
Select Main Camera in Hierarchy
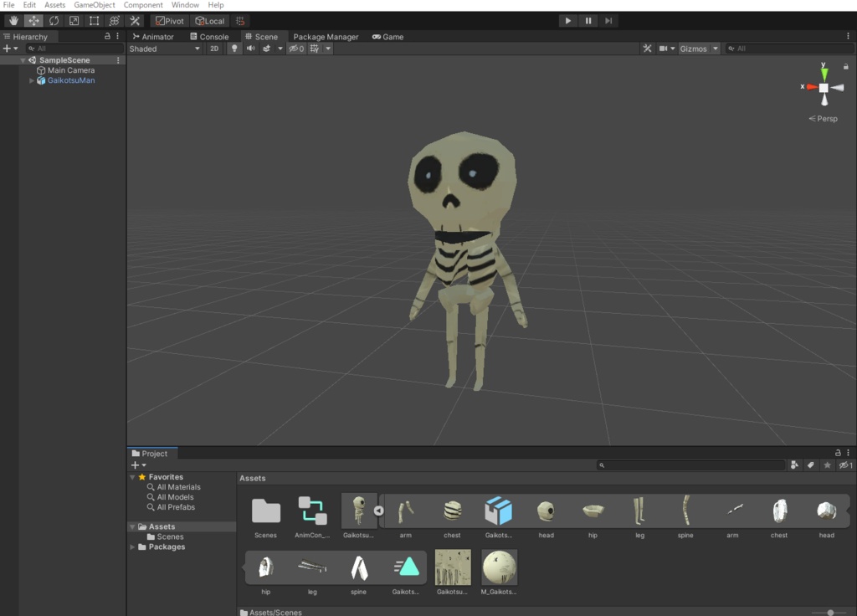[x=71, y=70]
